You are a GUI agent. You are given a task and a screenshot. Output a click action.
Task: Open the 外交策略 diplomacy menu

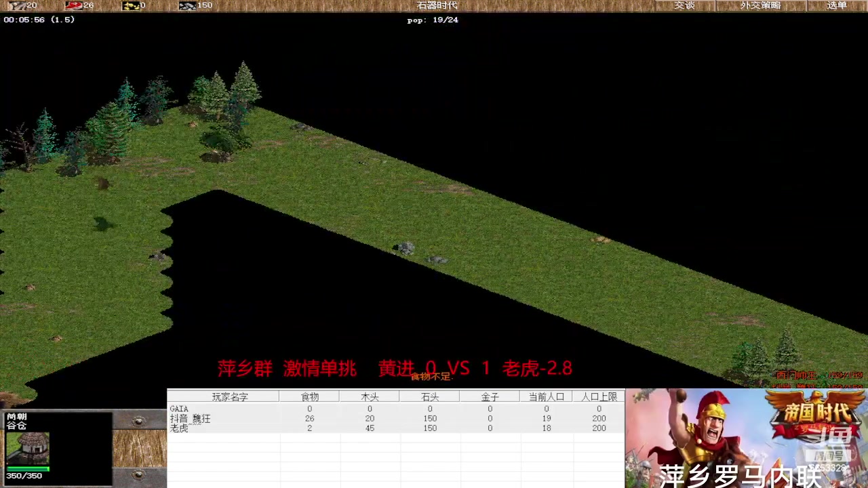760,5
